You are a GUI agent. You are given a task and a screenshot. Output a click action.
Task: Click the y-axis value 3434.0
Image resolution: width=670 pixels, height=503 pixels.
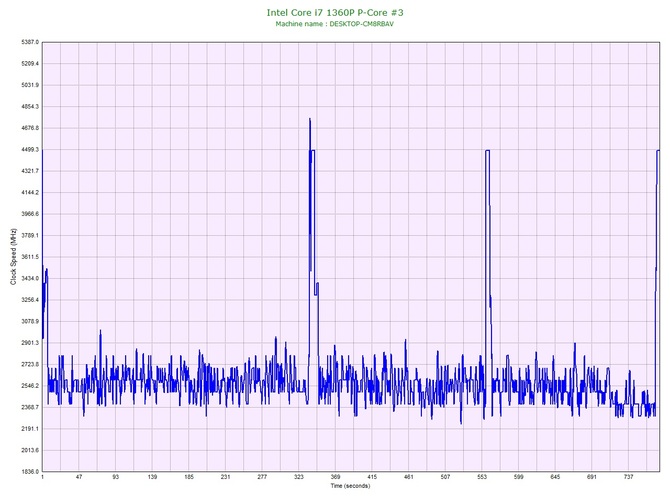[30, 279]
